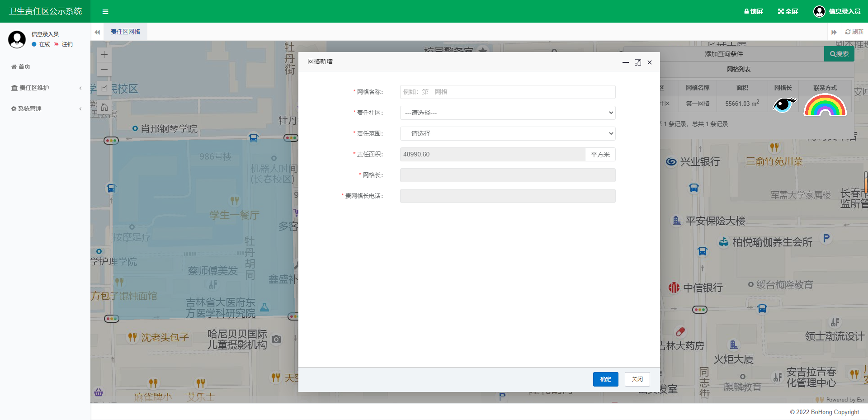Click the 第一网格 table cell
868x420 pixels.
(698, 104)
